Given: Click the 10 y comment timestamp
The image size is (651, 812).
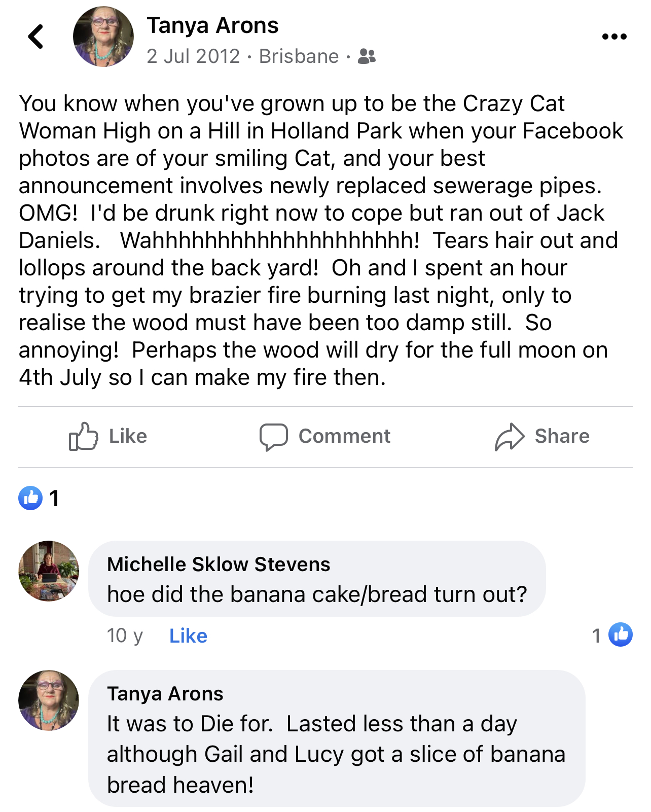Looking at the screenshot, I should point(125,636).
